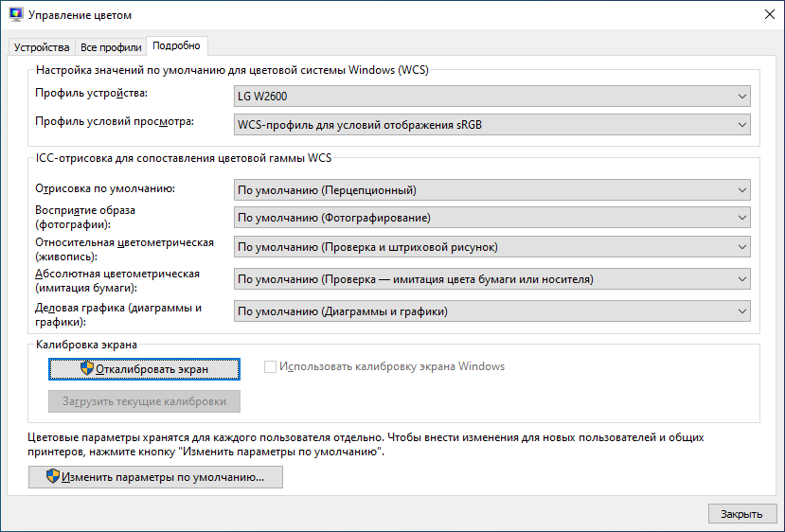Click the 'Калибровка экрана' group label

[x=86, y=345]
